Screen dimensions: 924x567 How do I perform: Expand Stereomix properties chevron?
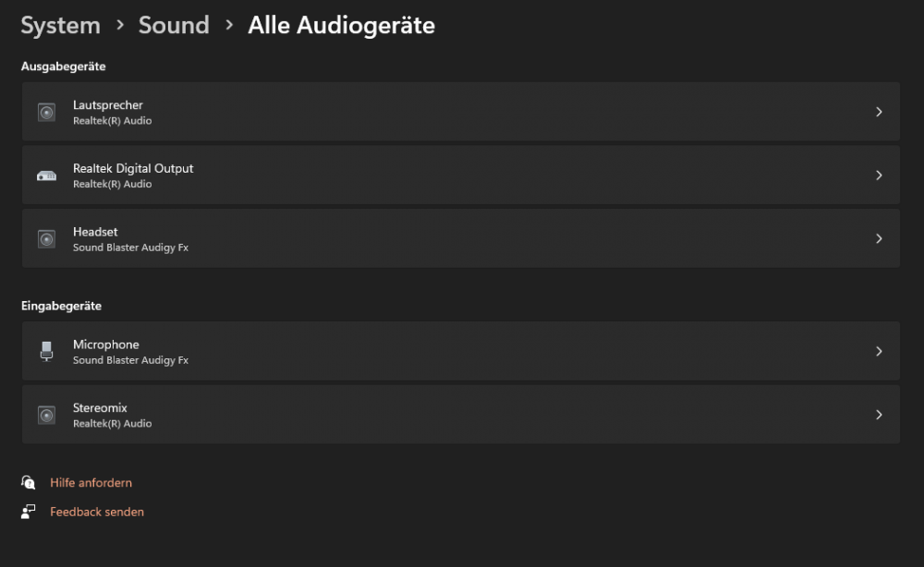pyautogui.click(x=879, y=415)
